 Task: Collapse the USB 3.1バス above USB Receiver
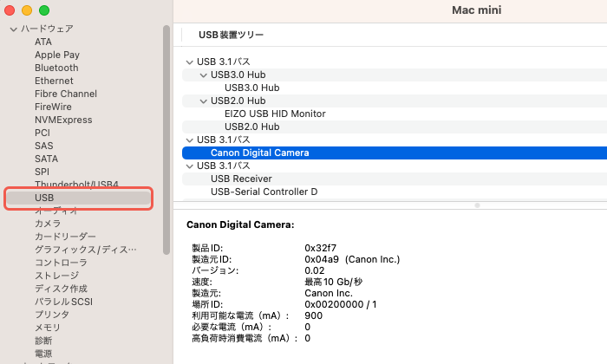tap(190, 166)
